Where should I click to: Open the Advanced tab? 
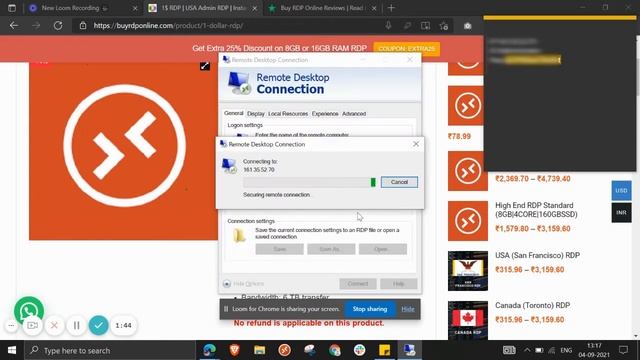tap(354, 114)
